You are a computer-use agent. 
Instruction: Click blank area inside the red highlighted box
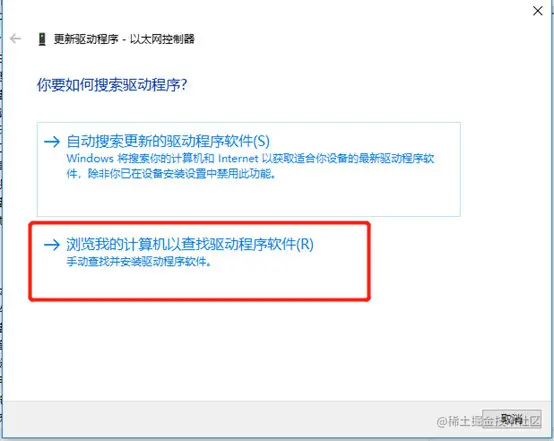point(200,283)
